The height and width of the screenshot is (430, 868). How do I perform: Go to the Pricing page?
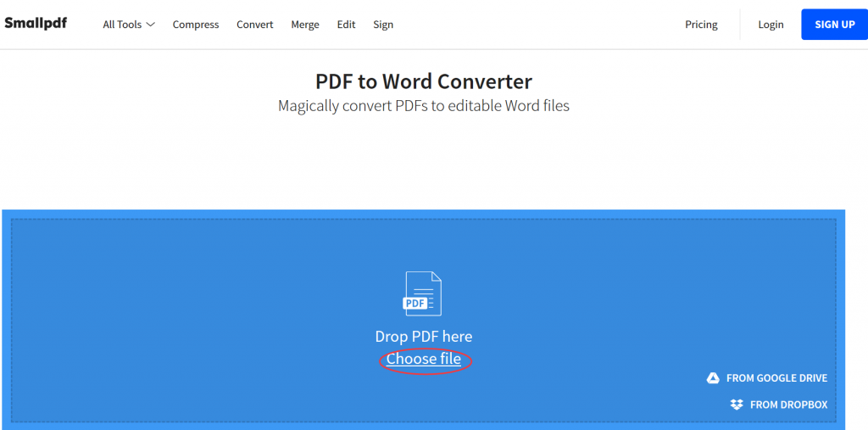(701, 25)
